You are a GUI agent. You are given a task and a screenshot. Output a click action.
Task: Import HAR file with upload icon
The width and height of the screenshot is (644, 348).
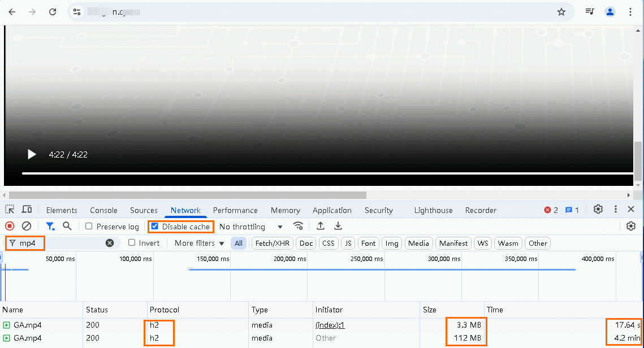pos(321,226)
